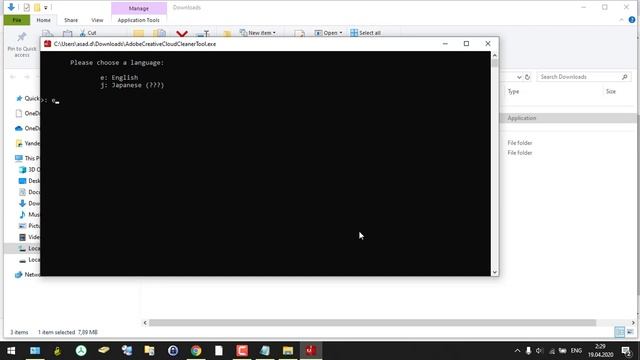Click the Size column header

coord(611,91)
